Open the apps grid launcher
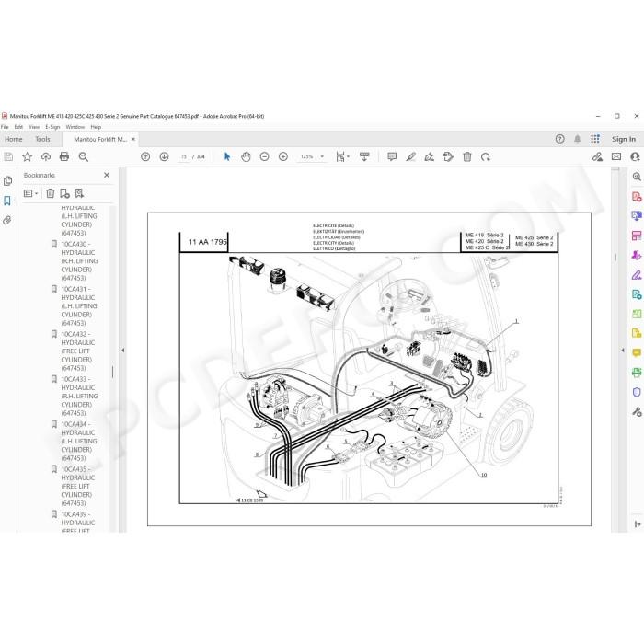 [x=595, y=139]
